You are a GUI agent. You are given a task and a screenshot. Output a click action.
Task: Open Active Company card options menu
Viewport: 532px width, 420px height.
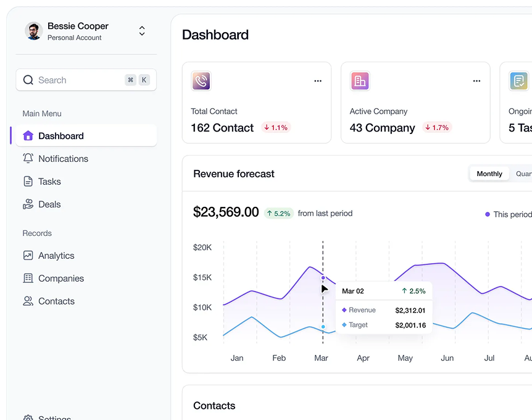(476, 81)
